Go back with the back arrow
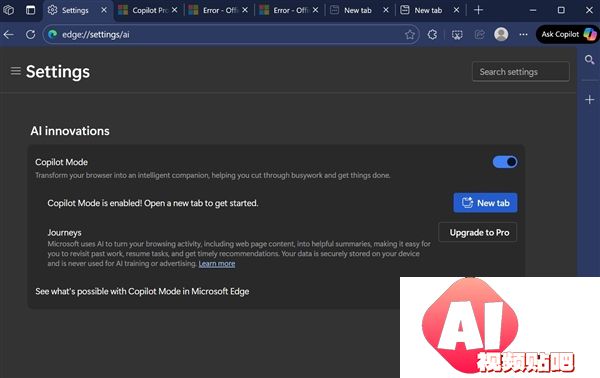Viewport: 600px width, 378px height. coord(9,34)
